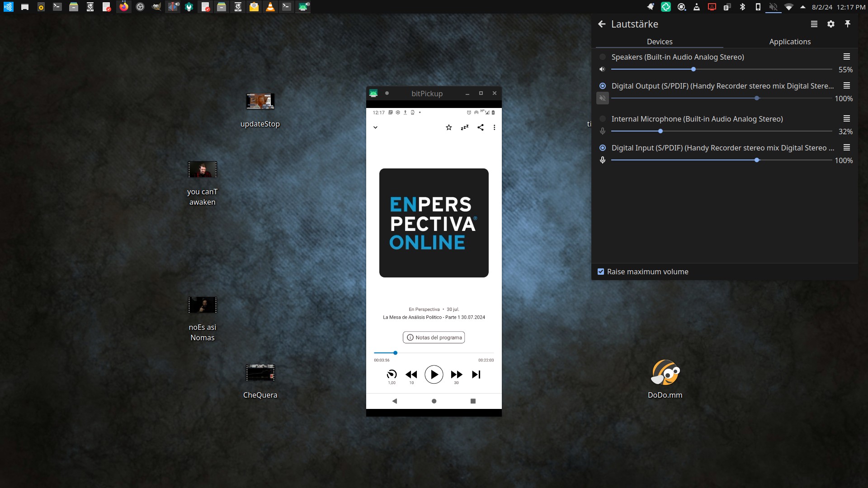Change playback speed 1,00
This screenshot has width=868, height=488.
click(392, 376)
